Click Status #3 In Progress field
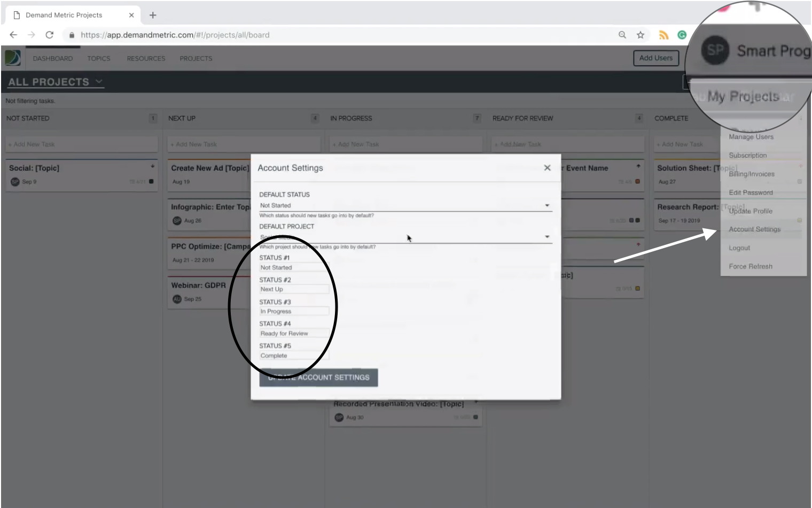812x508 pixels. click(294, 311)
